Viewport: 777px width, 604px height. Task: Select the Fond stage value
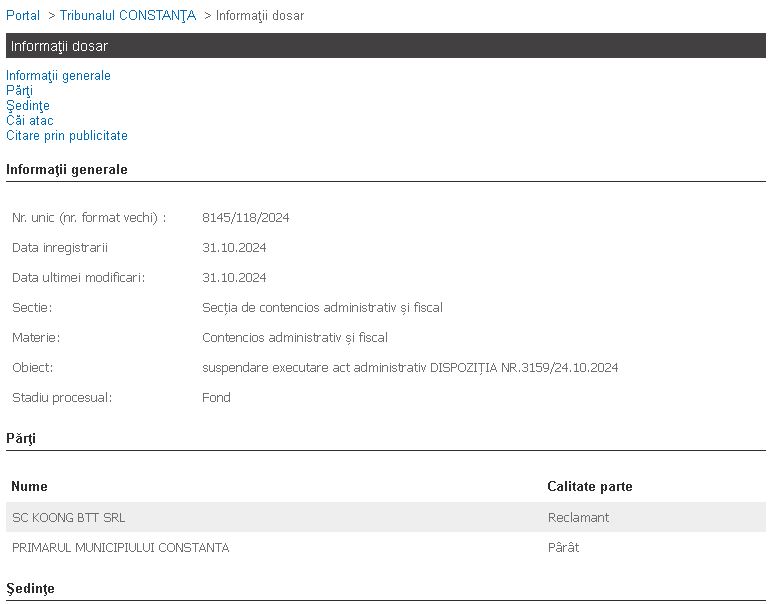tap(216, 397)
